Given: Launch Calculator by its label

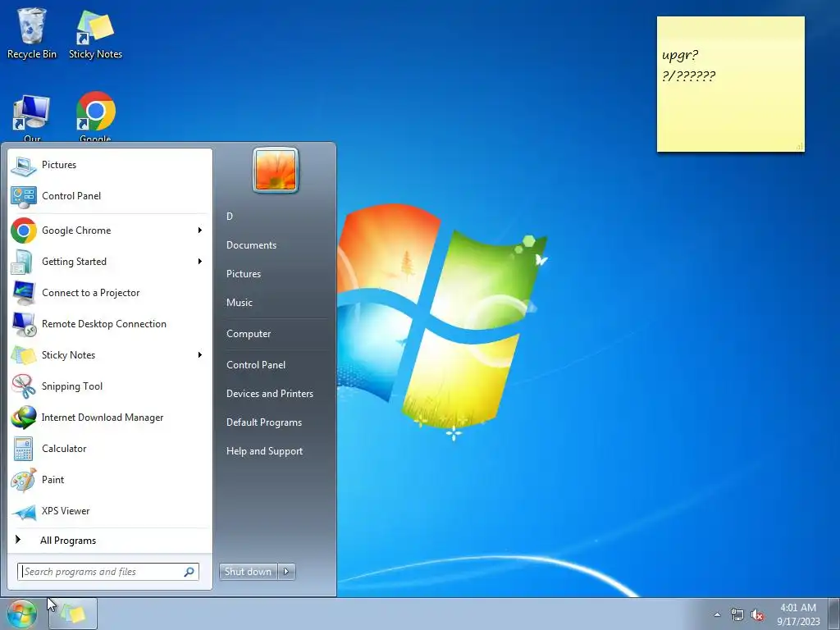Looking at the screenshot, I should (64, 449).
